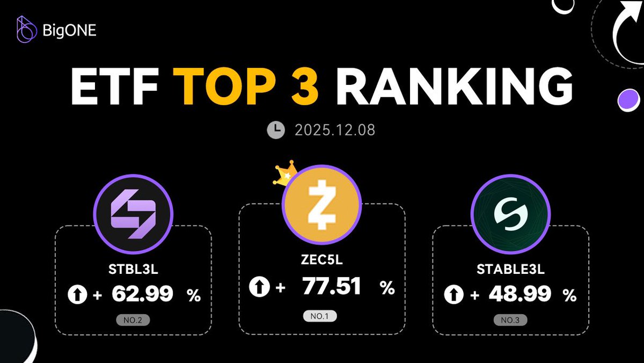Click the gold crown icon
This screenshot has height=363, width=644.
pyautogui.click(x=284, y=173)
